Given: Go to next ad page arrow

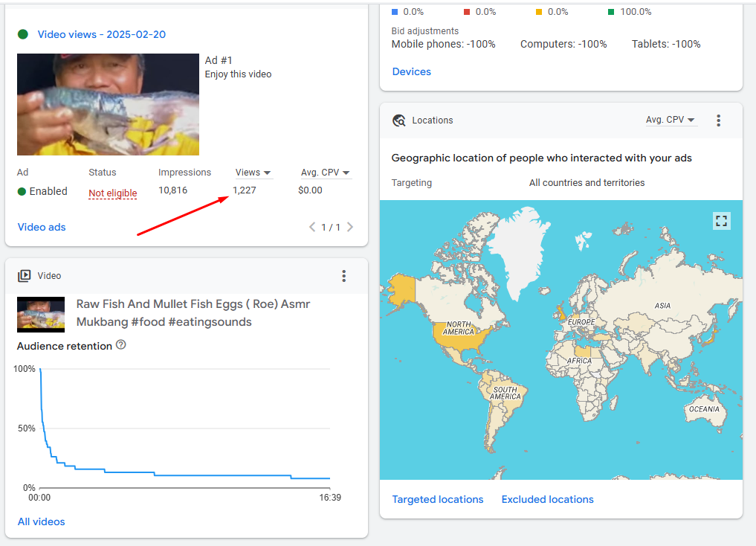Looking at the screenshot, I should pos(350,228).
